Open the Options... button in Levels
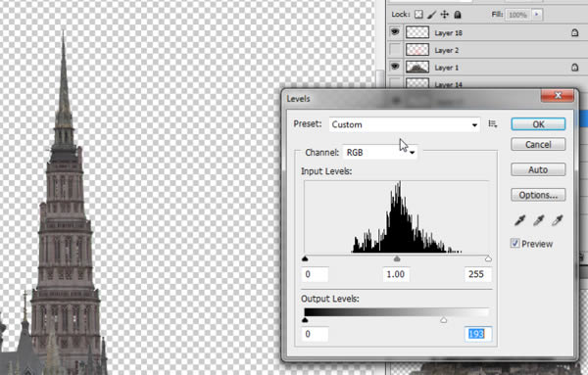The width and height of the screenshot is (588, 375). click(x=538, y=195)
